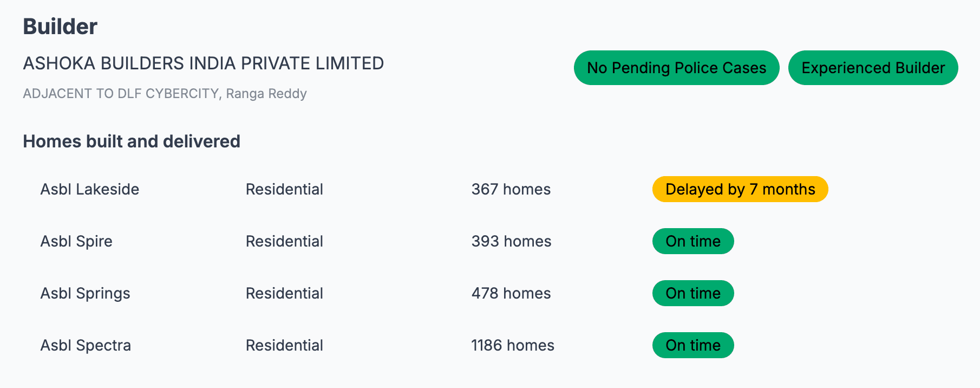Click Ashoka Builders India Private Limited name
Viewport: 980px width, 388px height.
click(x=203, y=63)
